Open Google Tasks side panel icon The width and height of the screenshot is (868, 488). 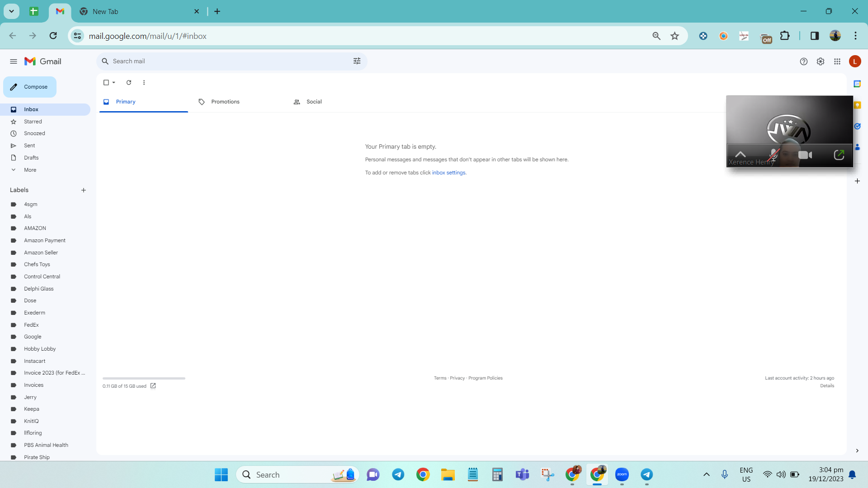857,127
